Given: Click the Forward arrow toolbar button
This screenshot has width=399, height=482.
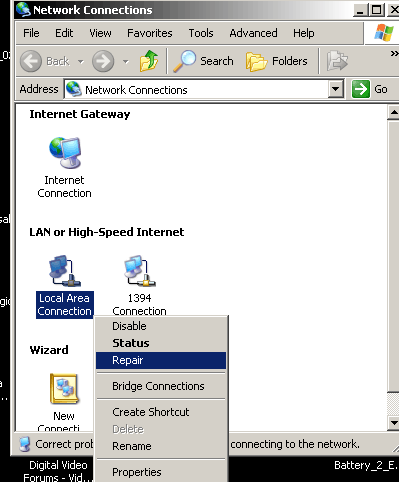Looking at the screenshot, I should coord(103,61).
